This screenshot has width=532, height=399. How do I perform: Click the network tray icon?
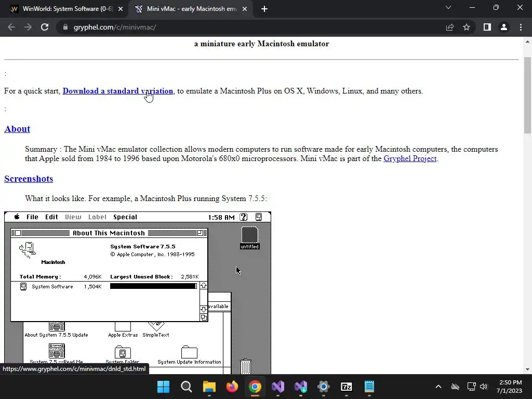click(471, 387)
